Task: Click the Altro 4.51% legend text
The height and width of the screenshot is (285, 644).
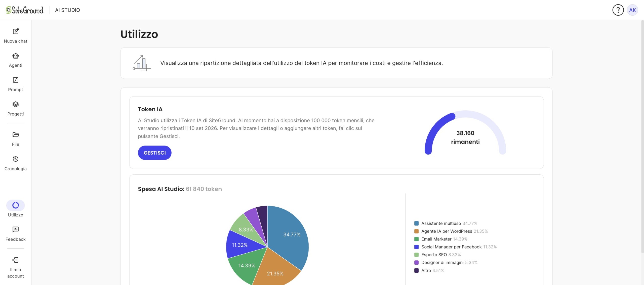Action: tap(433, 270)
